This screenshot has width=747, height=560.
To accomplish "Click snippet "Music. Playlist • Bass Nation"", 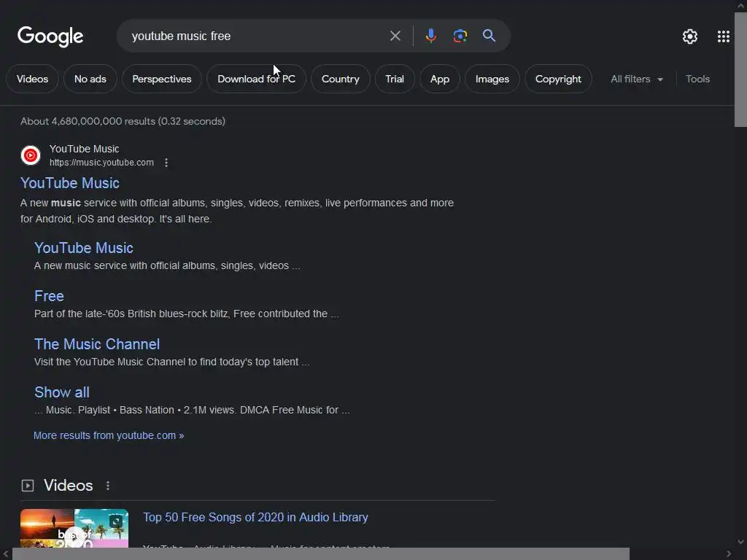I will [x=192, y=410].
